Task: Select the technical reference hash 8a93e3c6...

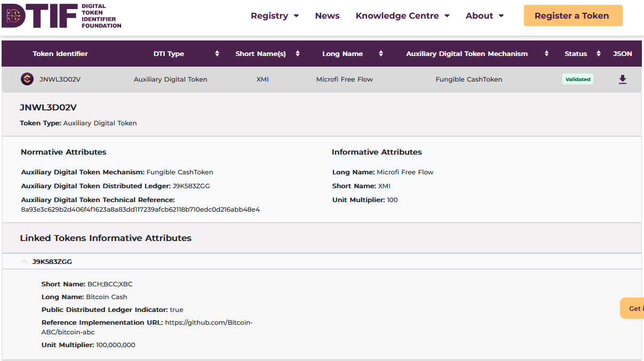Action: click(x=140, y=210)
